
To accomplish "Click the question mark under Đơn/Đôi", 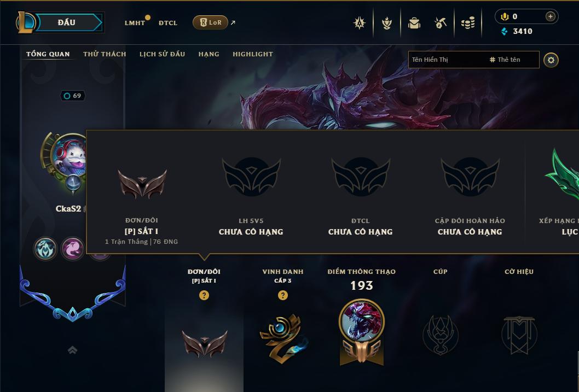I will click(204, 295).
